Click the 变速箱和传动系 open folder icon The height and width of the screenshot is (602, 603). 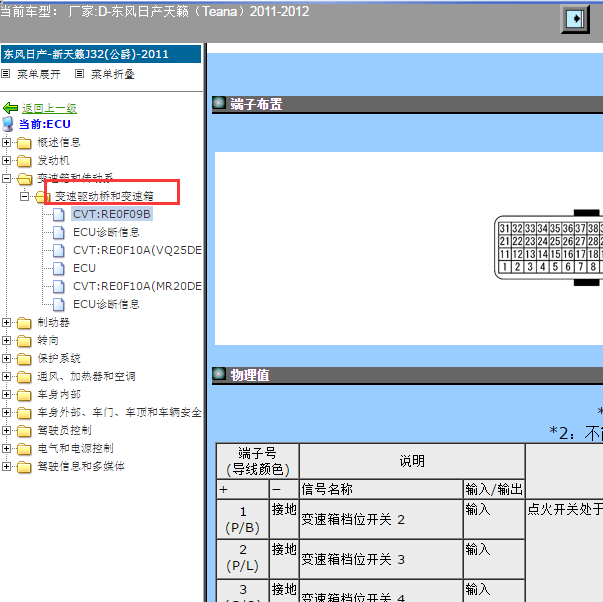tap(25, 178)
